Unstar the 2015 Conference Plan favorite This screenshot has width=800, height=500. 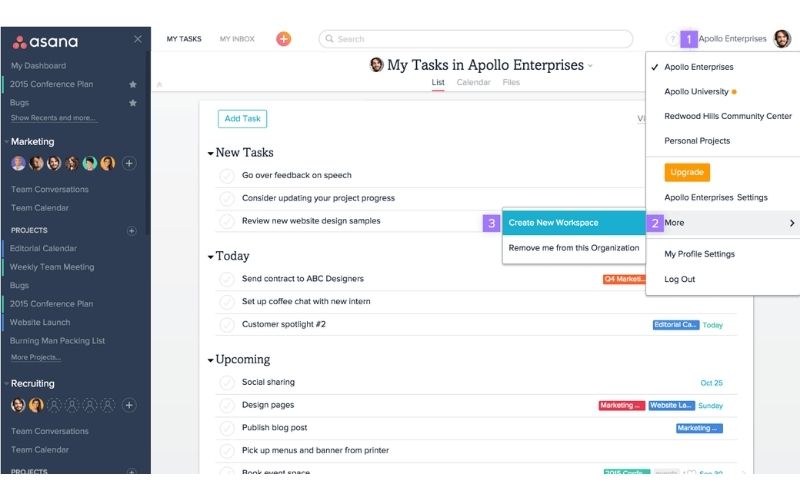pos(133,84)
